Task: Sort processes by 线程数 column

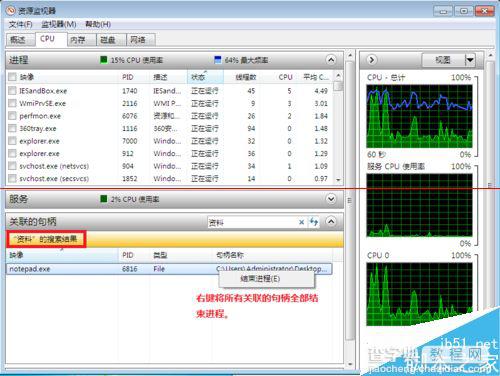Action: pos(246,77)
